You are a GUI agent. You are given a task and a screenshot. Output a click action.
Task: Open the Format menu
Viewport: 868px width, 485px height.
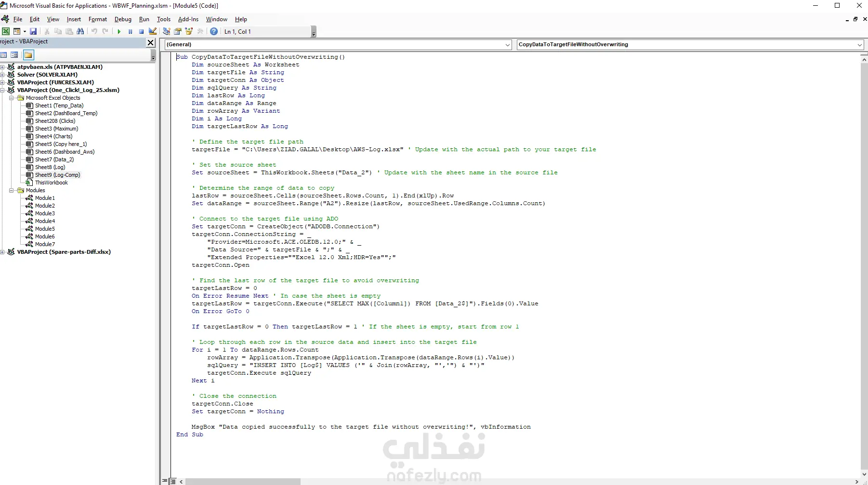pyautogui.click(x=98, y=19)
